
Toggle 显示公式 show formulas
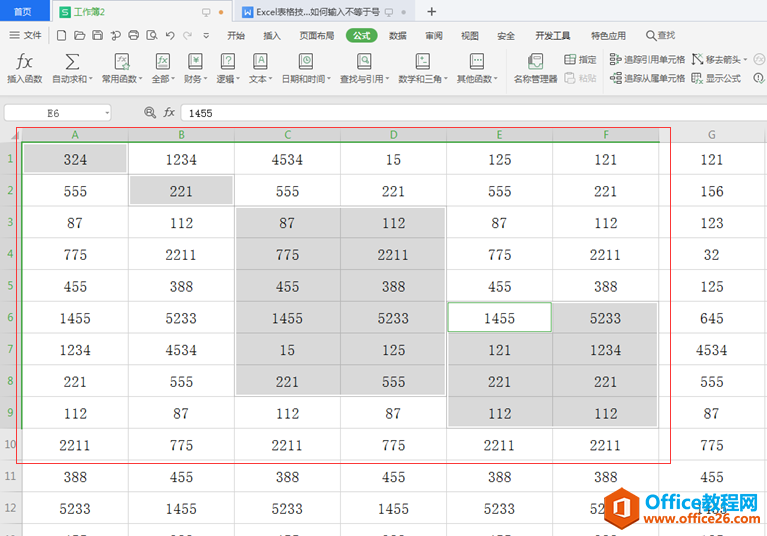716,78
